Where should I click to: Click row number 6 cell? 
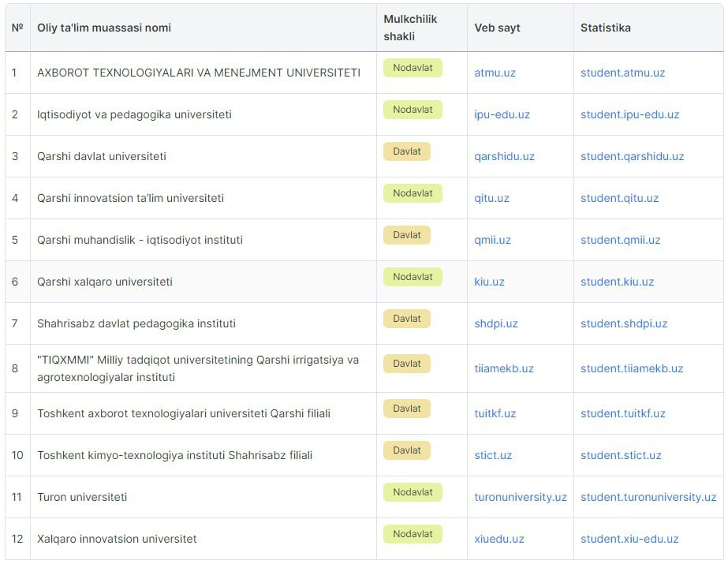click(17, 282)
